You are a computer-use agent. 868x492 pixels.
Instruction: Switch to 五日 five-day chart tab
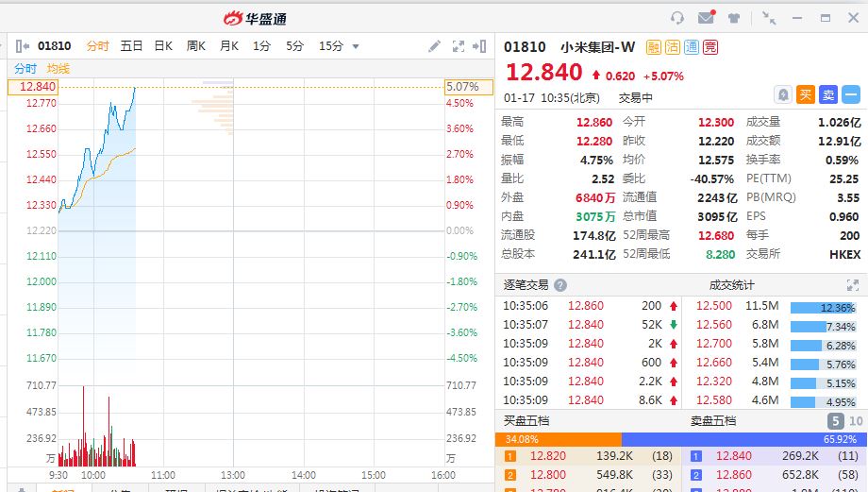(x=131, y=46)
